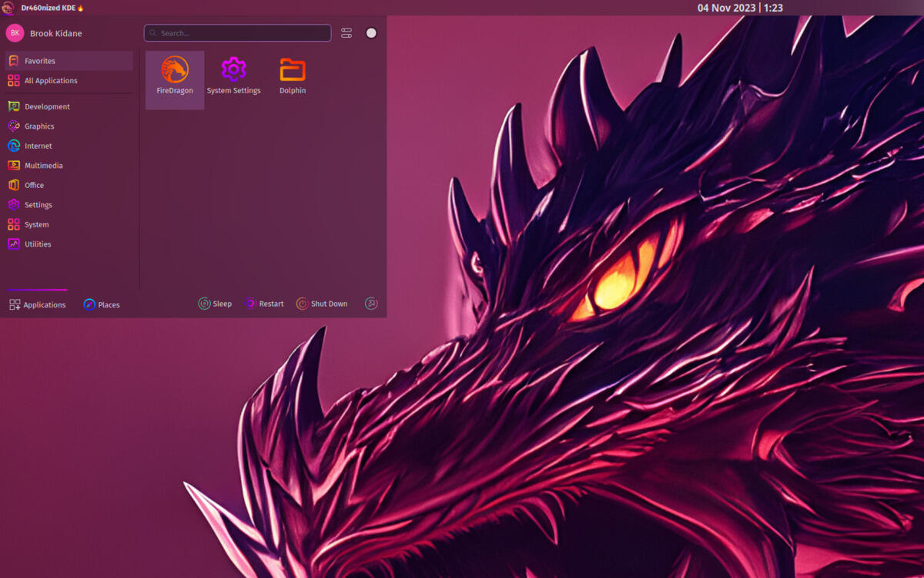
Task: Click the Brook Kidane user name
Action: [55, 33]
